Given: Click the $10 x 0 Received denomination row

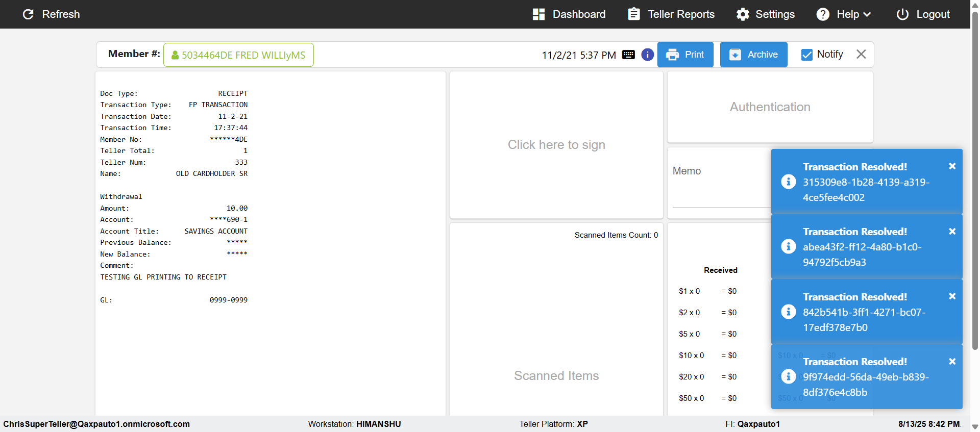Looking at the screenshot, I should pos(707,355).
